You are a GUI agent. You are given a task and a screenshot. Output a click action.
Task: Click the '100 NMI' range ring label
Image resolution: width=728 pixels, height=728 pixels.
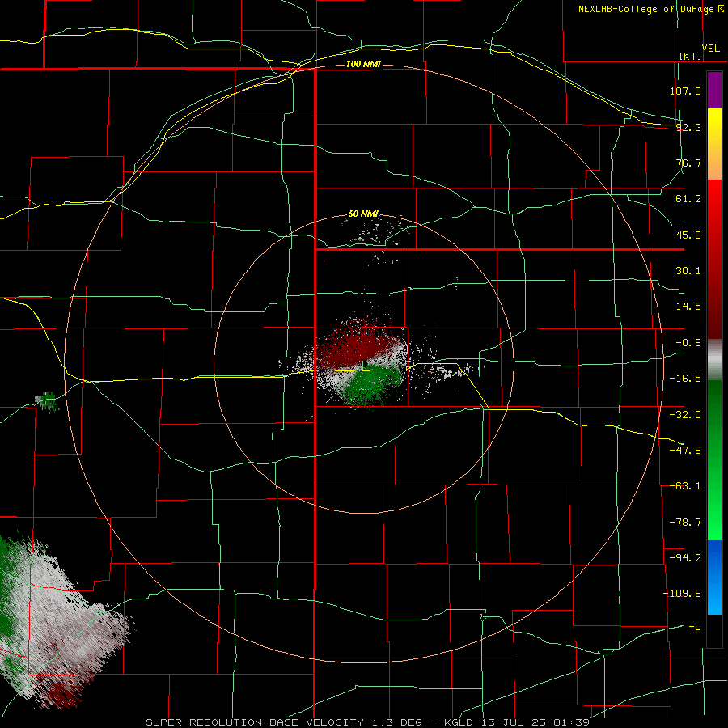coord(363,64)
